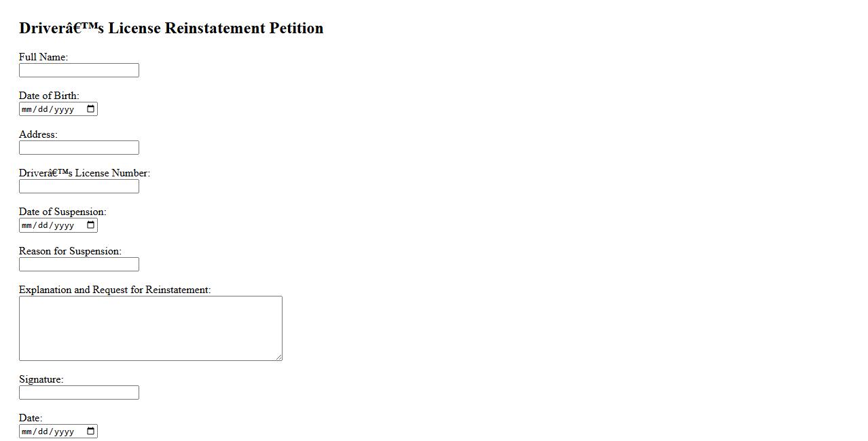
Task: Select the day segment in Date of Suspension
Action: tap(43, 225)
